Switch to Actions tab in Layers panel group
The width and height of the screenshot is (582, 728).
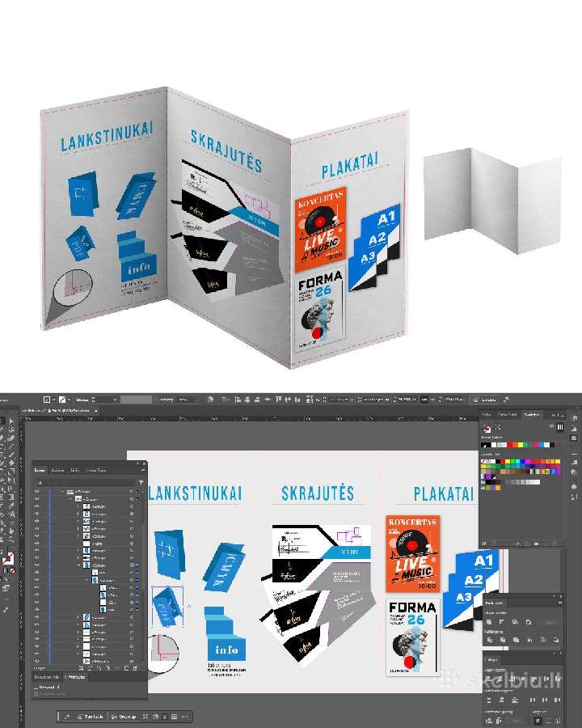(x=57, y=470)
